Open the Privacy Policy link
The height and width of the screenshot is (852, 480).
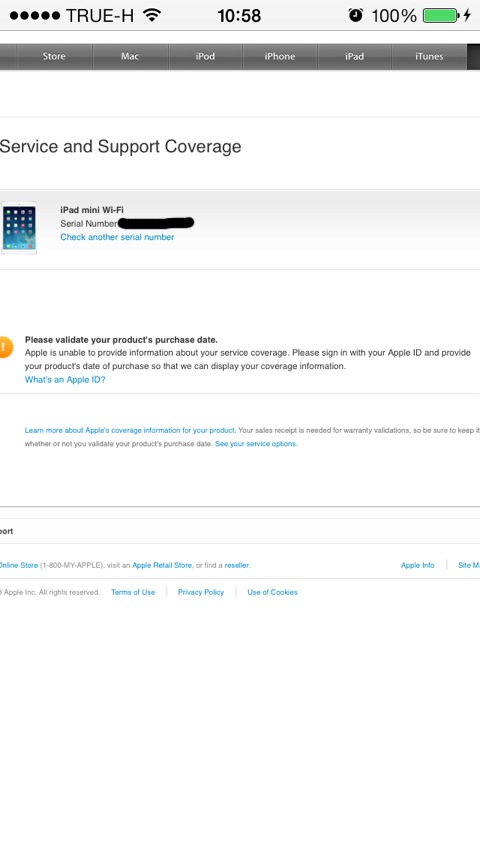pos(201,592)
